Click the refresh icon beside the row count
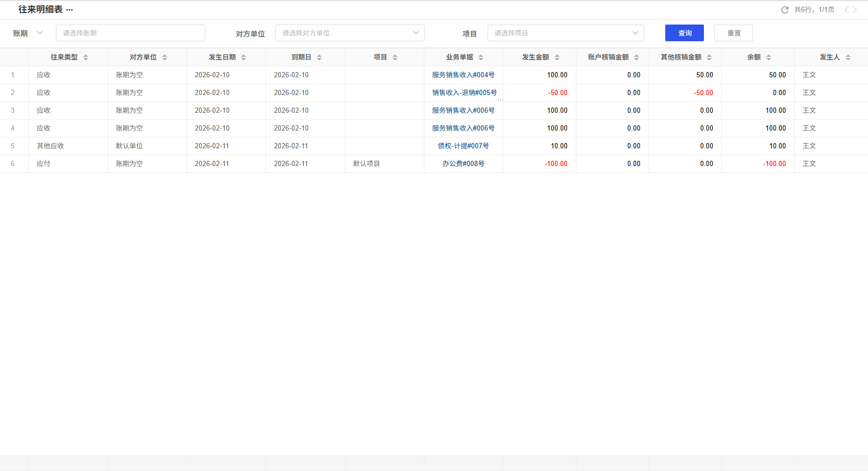868x471 pixels. click(784, 10)
